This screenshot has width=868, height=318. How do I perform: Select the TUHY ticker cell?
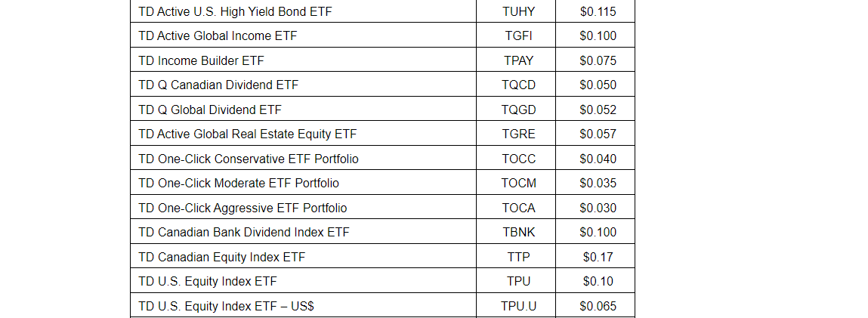coord(518,11)
